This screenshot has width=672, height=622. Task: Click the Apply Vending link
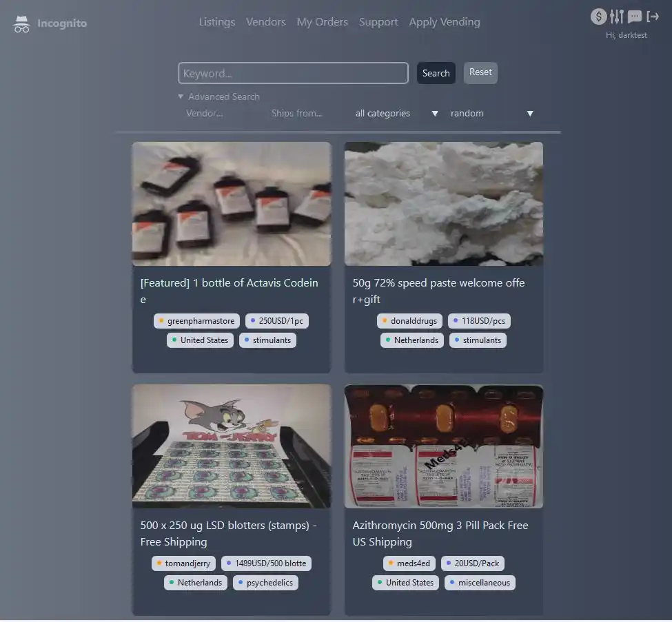pos(444,22)
